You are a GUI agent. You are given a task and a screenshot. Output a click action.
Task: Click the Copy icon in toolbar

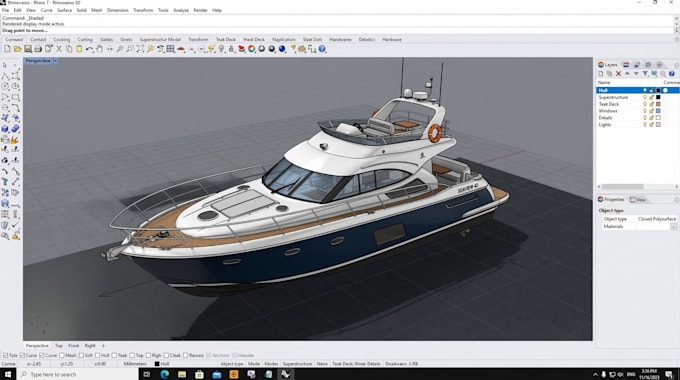(69, 49)
